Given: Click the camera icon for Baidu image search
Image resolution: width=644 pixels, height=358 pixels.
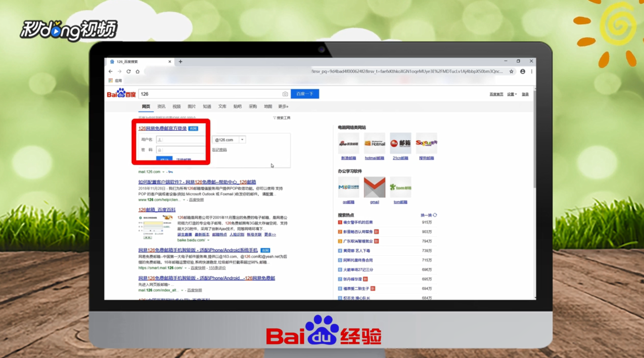Looking at the screenshot, I should 285,94.
